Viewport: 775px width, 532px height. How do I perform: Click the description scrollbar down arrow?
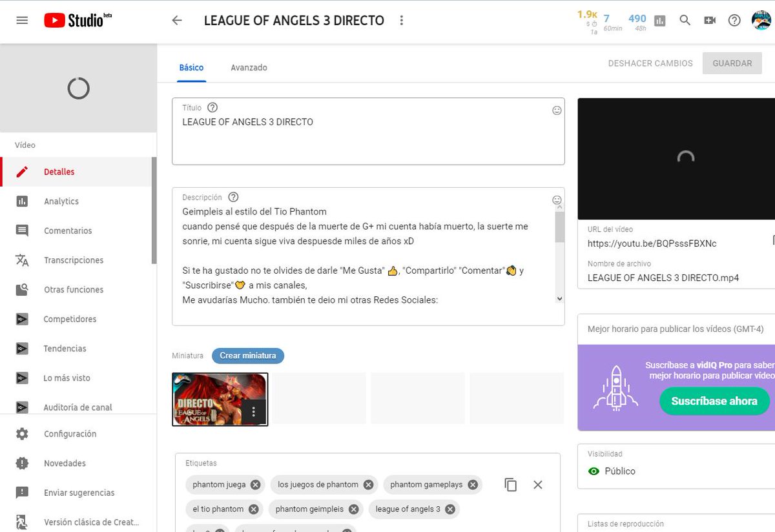click(x=559, y=298)
